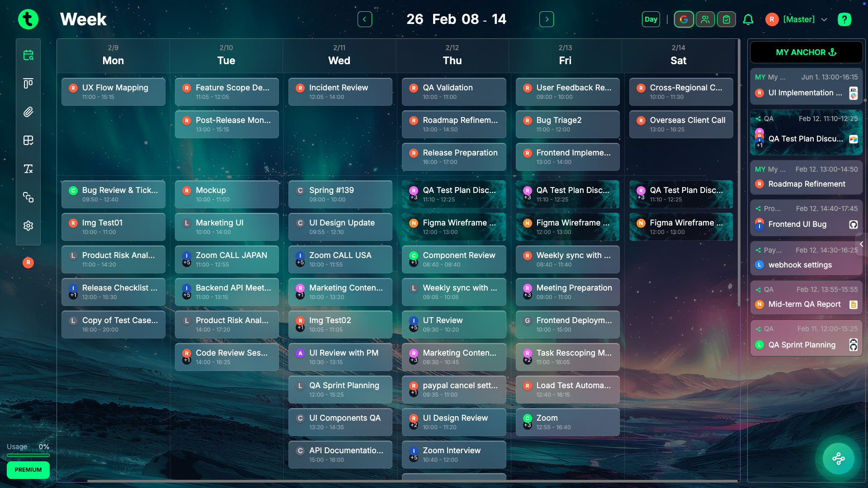Screen dimensions: 868x488
Task: Switch to Day view
Action: point(651,19)
